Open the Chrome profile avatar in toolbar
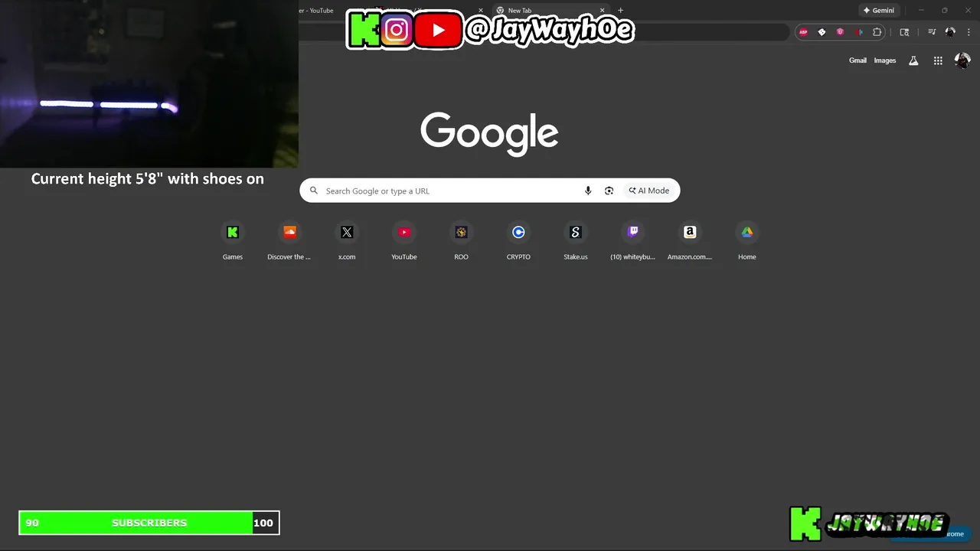 (x=950, y=32)
